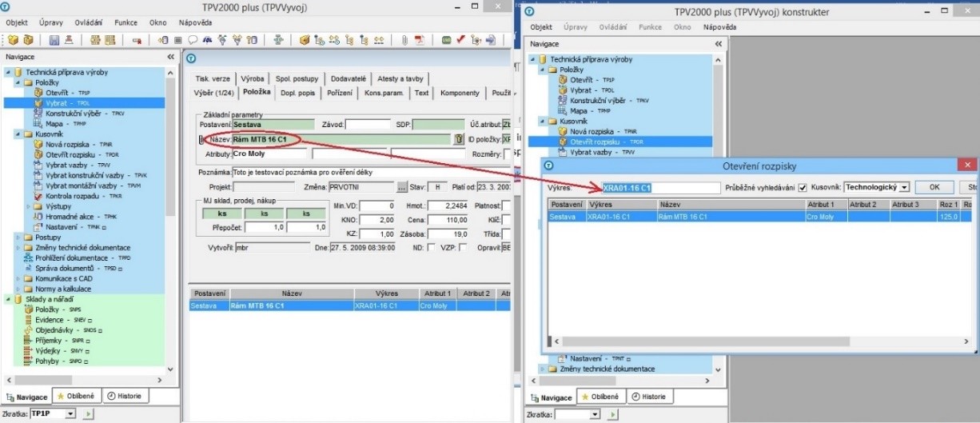Toggle the VZP checkbox
980x423 pixels.
(x=462, y=249)
